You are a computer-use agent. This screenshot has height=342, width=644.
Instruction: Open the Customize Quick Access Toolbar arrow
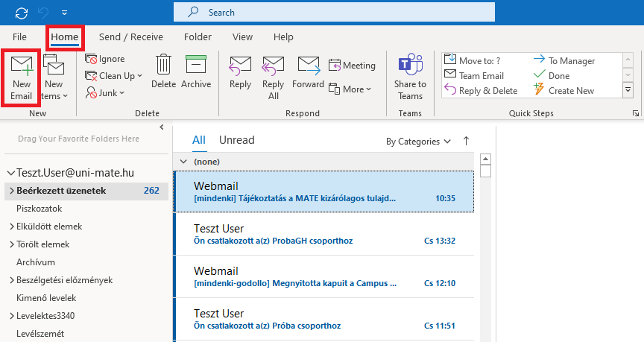65,13
